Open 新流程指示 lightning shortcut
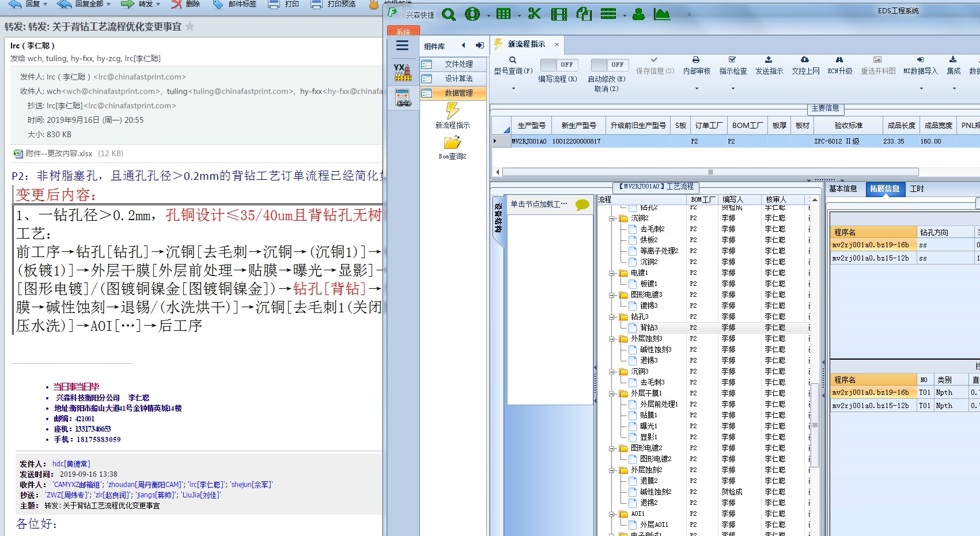The height and width of the screenshot is (536, 980). click(452, 115)
